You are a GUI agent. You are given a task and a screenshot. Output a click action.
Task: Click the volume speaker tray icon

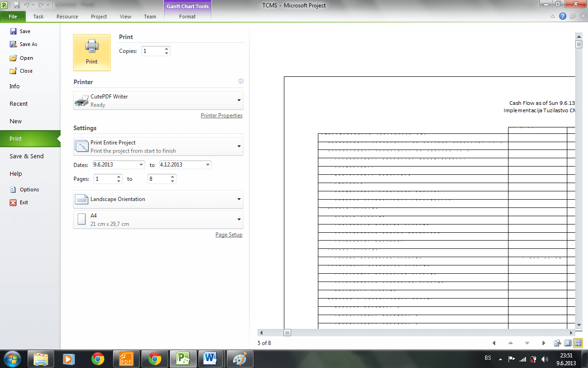pyautogui.click(x=545, y=359)
